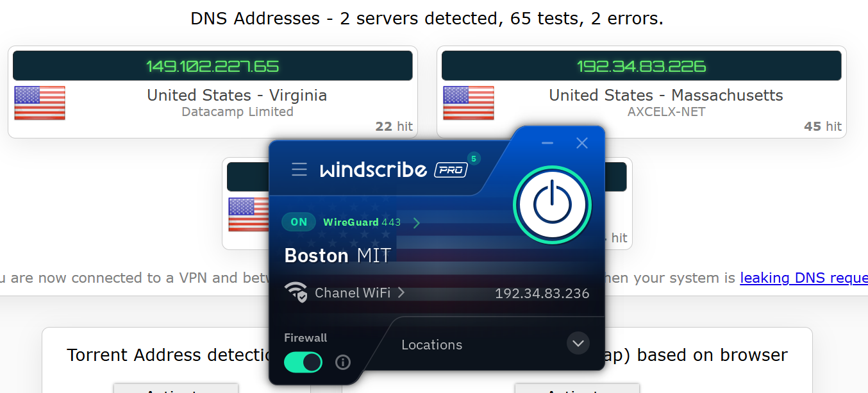Viewport: 868px width, 393px height.
Task: Click the VPN IP address 192.34.83.236
Action: (542, 294)
